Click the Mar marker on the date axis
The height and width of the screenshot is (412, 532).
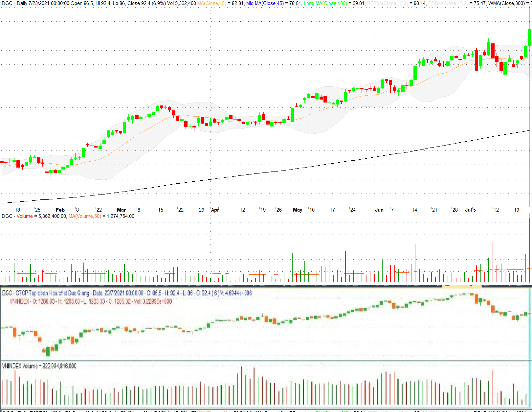click(x=121, y=210)
